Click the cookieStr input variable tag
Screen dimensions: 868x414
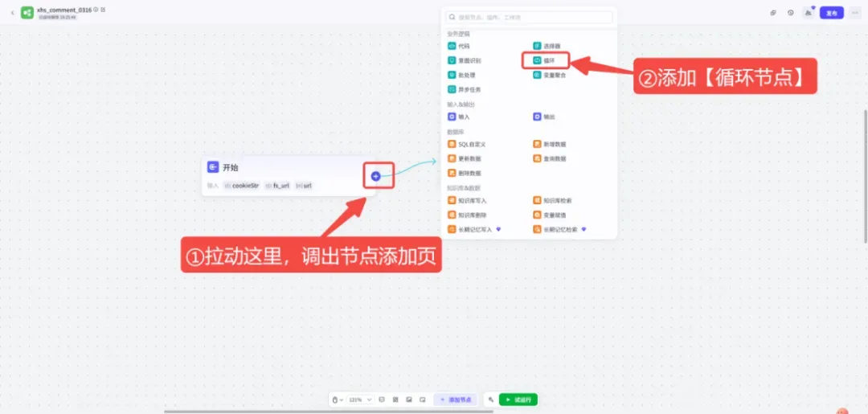pyautogui.click(x=242, y=186)
